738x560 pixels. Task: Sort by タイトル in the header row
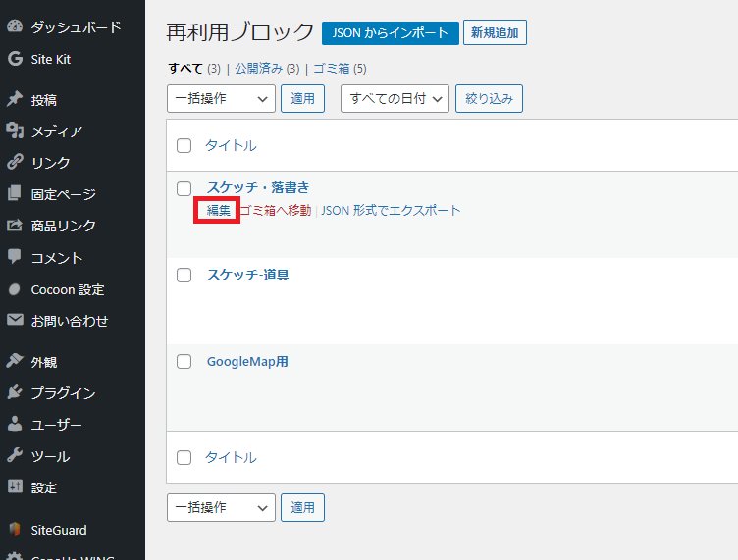(231, 146)
